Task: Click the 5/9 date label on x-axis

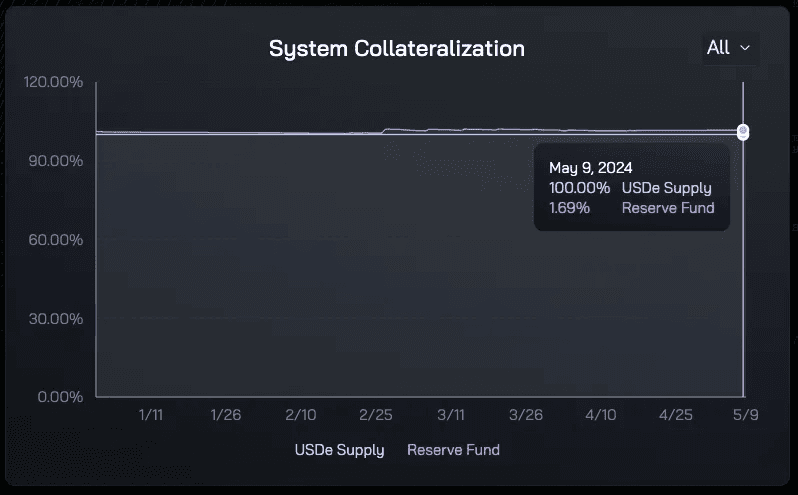Action: click(x=745, y=415)
